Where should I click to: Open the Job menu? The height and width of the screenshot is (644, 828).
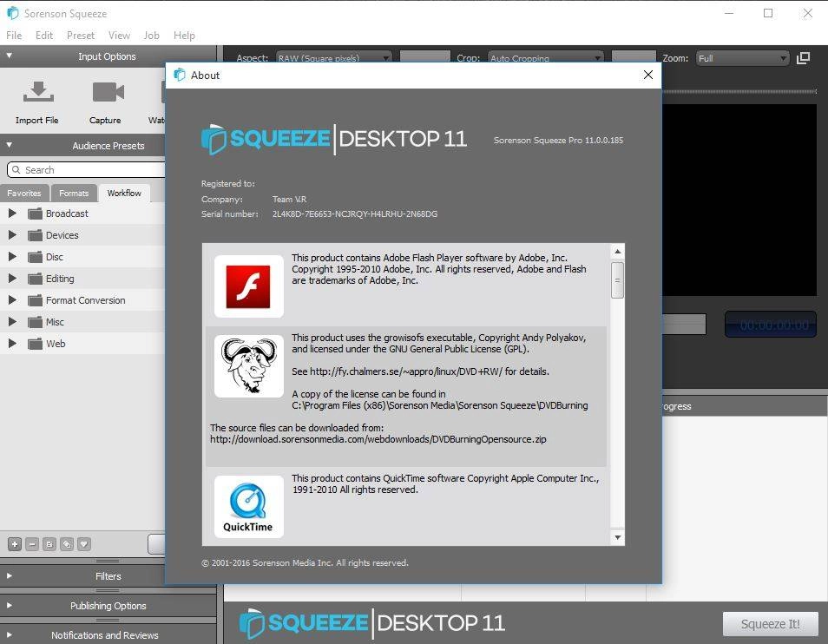point(152,36)
